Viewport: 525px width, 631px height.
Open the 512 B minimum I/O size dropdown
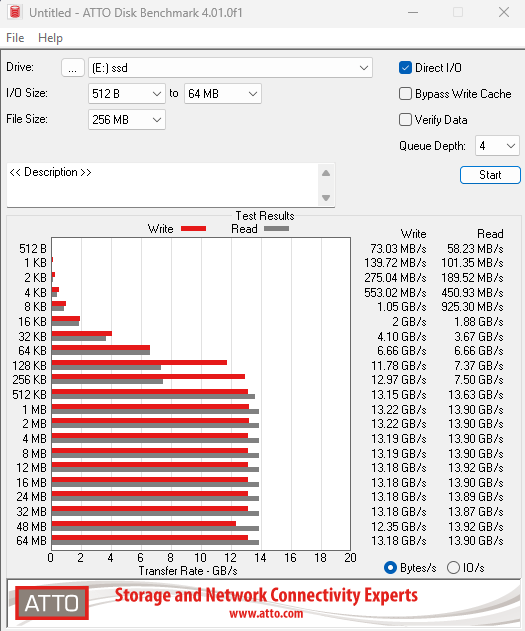[127, 94]
